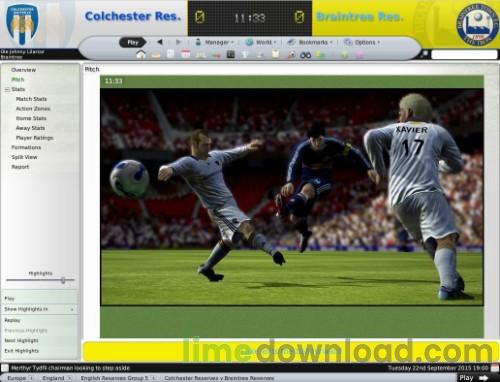This screenshot has width=500, height=382.
Task: Select Overview in the side panel
Action: (x=23, y=70)
